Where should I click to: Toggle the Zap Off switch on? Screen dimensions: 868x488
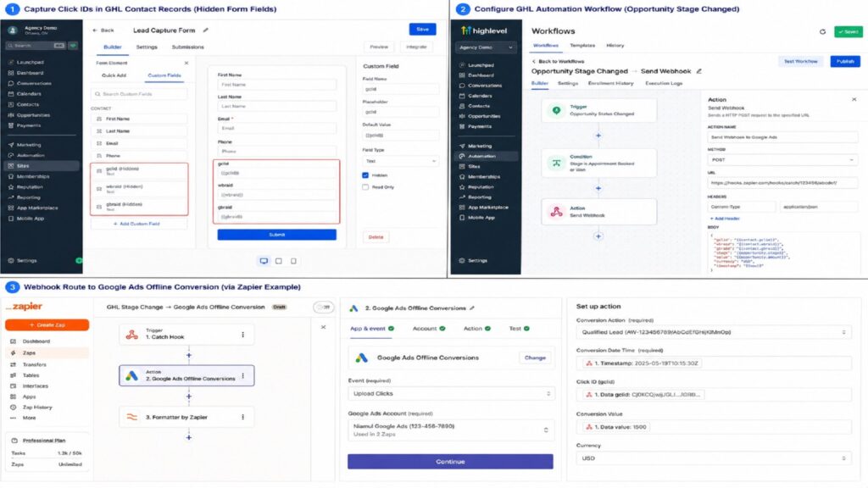pos(324,307)
